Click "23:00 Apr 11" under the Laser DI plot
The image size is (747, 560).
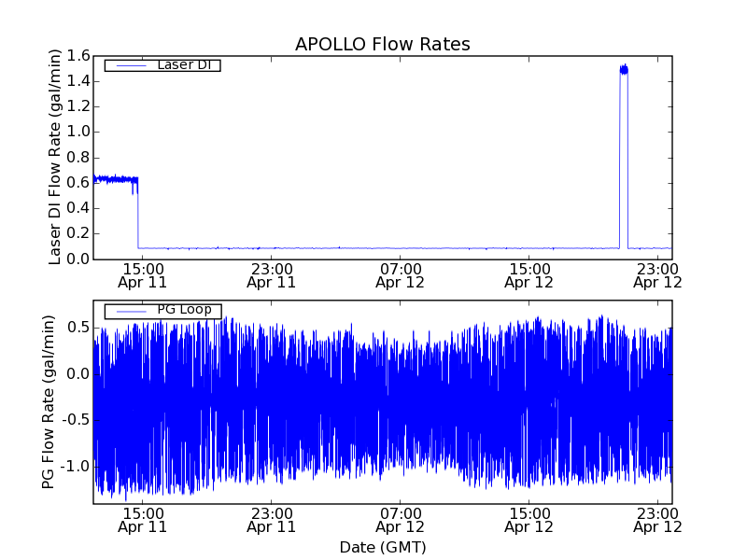[272, 276]
